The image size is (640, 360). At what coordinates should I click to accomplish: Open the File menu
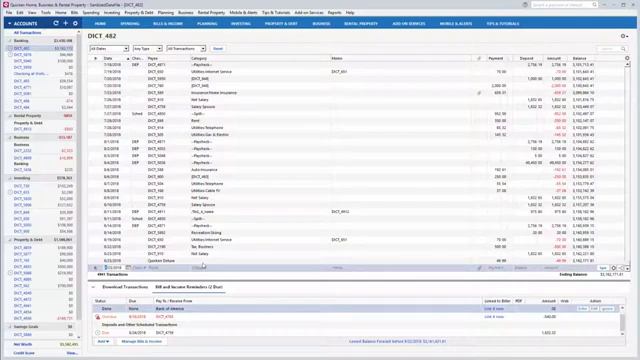point(9,13)
